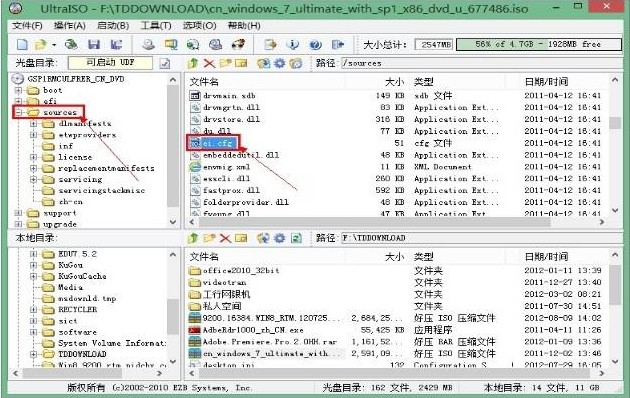Collapse the sources folder tree node
Screen dimensions: 630x398
pyautogui.click(x=18, y=112)
